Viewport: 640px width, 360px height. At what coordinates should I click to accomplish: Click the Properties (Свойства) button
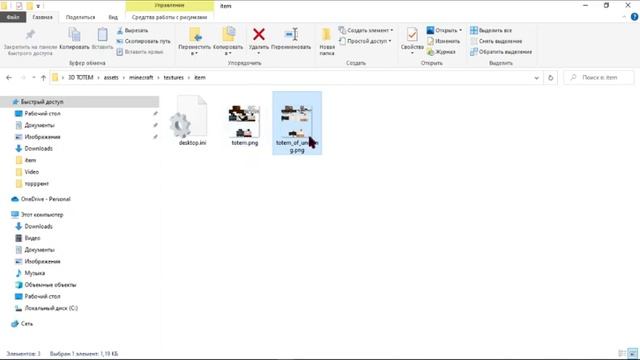tap(412, 41)
